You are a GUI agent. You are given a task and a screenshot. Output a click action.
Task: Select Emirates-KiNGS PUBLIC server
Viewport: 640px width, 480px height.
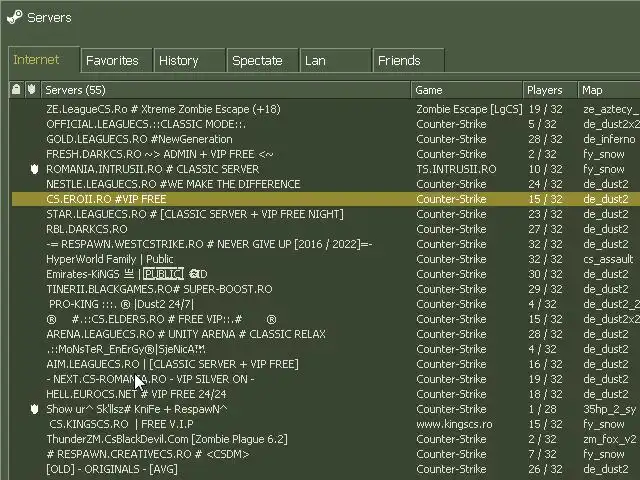coord(326,274)
